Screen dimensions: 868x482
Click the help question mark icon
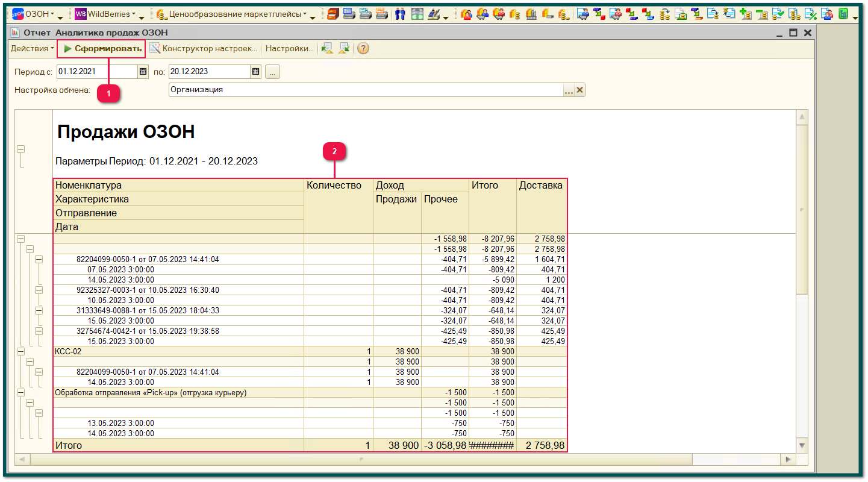[363, 49]
